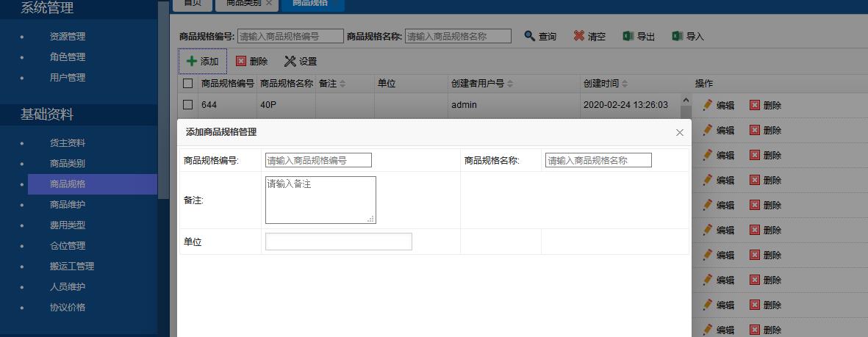The image size is (868, 337).
Task: Open 角色管理 in the sidebar
Action: pos(67,57)
